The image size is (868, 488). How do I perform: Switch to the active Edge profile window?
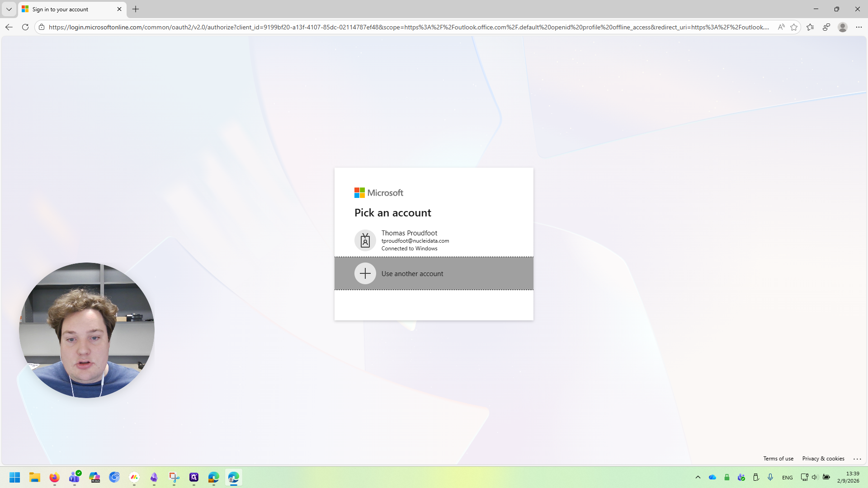coord(234,477)
